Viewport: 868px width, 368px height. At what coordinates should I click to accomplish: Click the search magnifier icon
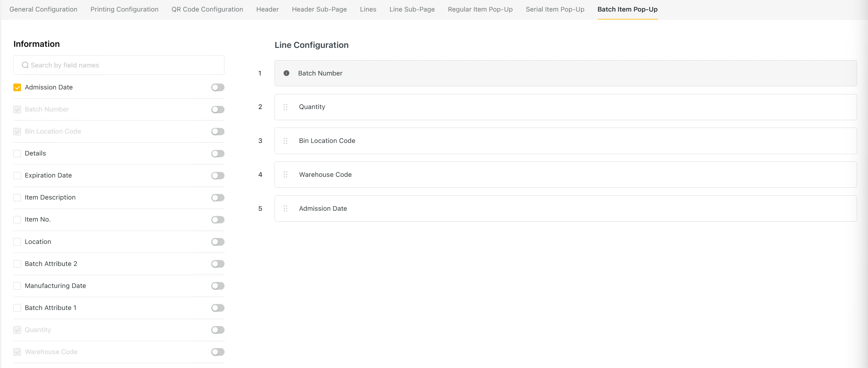pyautogui.click(x=25, y=65)
